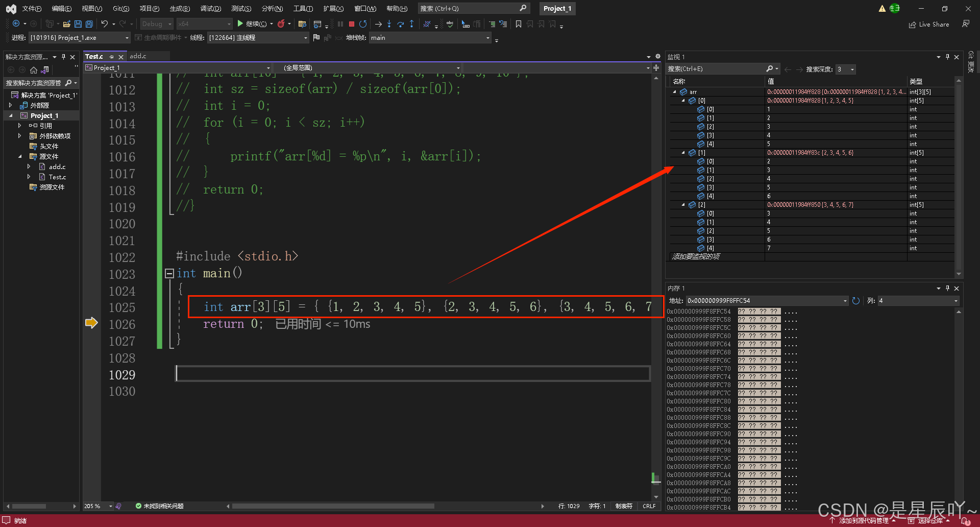Click the Undo icon
Screen dimensions: 980x527
pyautogui.click(x=105, y=23)
